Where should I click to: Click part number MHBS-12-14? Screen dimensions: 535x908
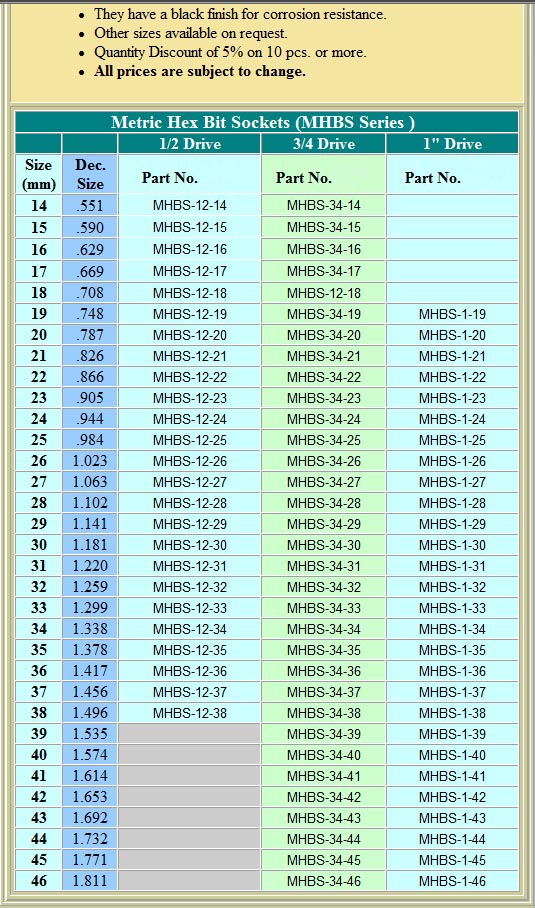coord(189,205)
